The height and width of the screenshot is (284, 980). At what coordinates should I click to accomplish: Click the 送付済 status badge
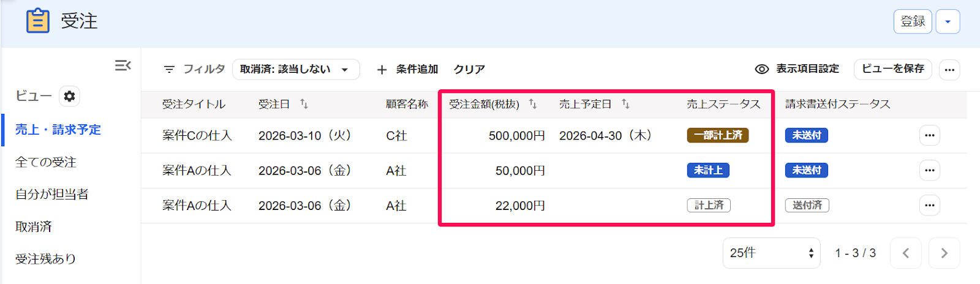click(x=807, y=205)
